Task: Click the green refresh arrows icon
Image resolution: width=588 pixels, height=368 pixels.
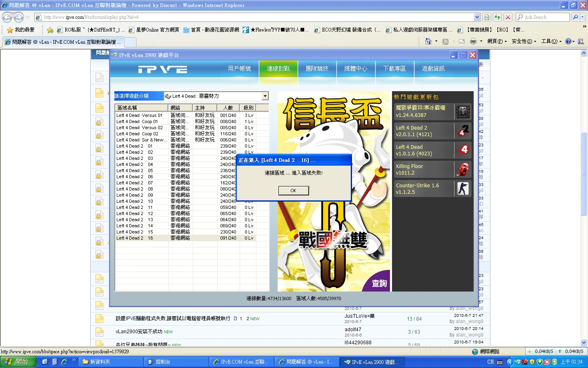Action: click(497, 17)
